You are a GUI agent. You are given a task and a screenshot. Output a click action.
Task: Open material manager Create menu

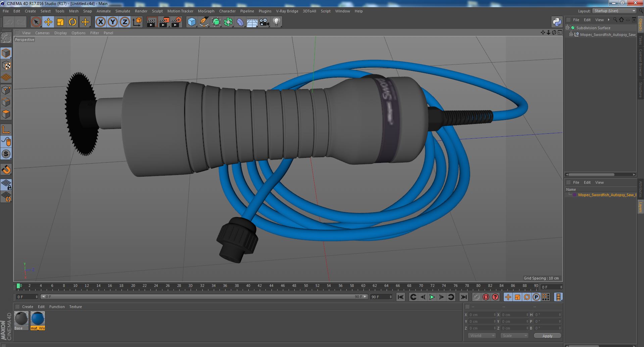coord(28,307)
